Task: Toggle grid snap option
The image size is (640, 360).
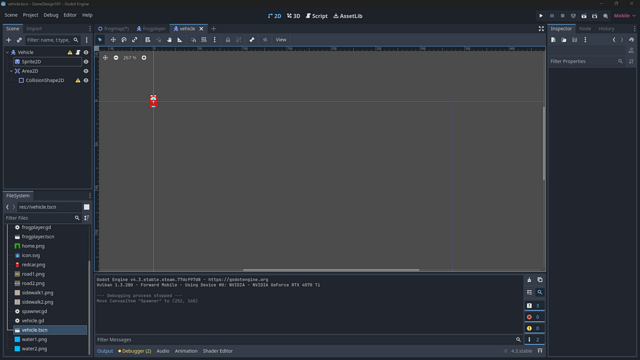Action: click(x=204, y=40)
